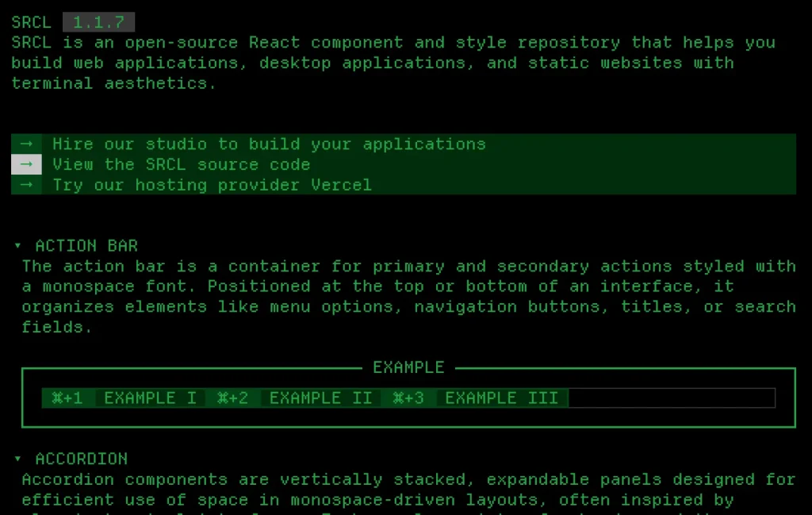Screen dimensions: 812x515
Task: Click the arrow icon beside Hire our studio
Action: (26, 144)
